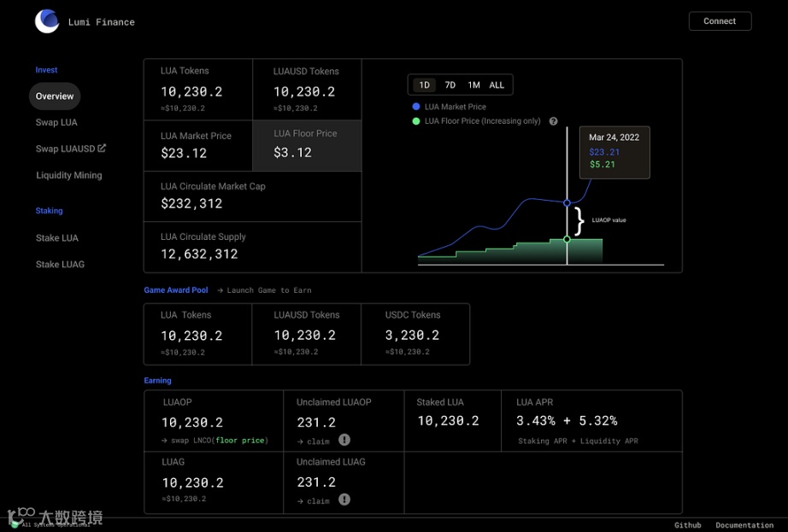788x532 pixels.
Task: Click the swap LNCO (floor price) link
Action: (215, 441)
